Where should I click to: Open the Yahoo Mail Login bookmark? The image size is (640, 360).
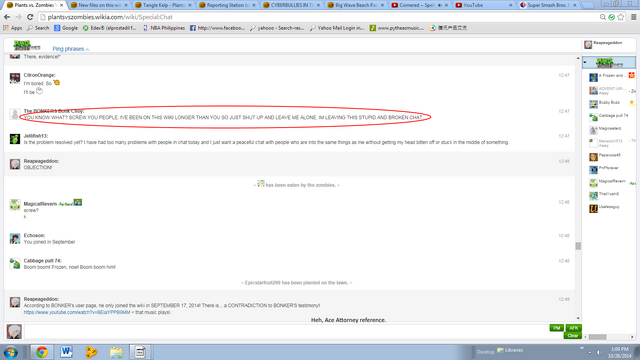[x=337, y=28]
